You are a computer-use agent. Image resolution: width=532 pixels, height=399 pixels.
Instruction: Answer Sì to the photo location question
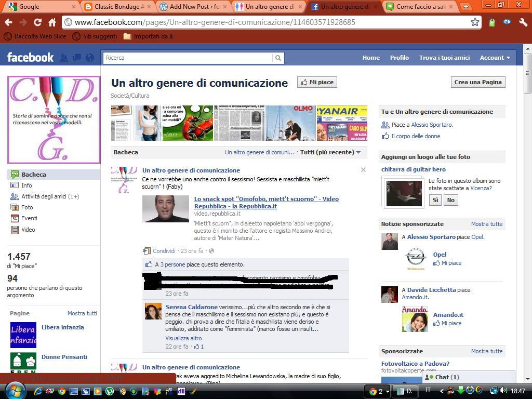tap(435, 200)
